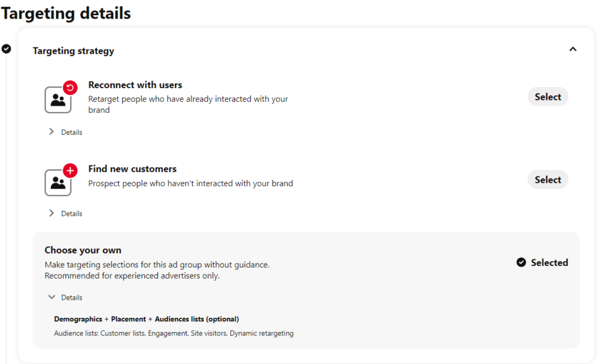Click the checkmark icon beside Selected
This screenshot has height=364, width=599.
click(521, 263)
